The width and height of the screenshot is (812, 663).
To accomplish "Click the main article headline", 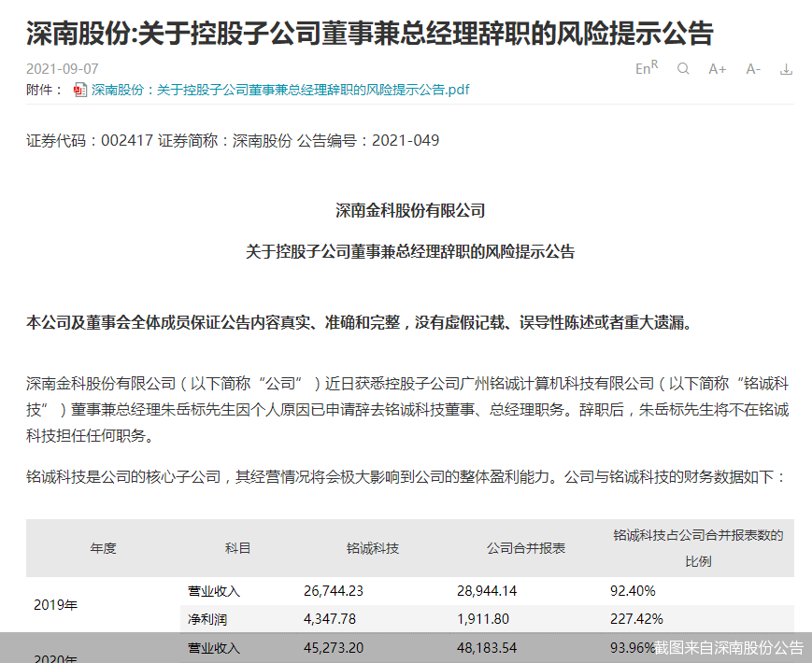I will coord(370,33).
